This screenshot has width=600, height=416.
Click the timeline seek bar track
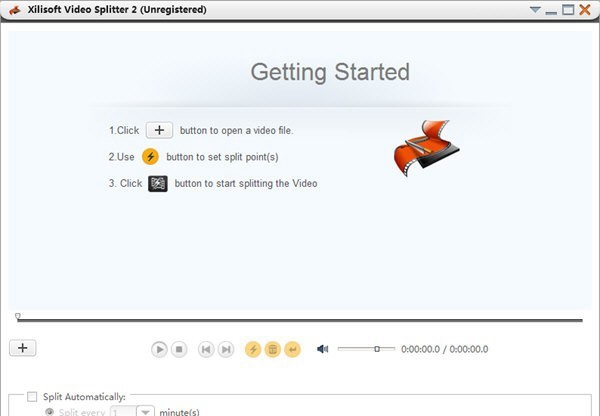300,320
